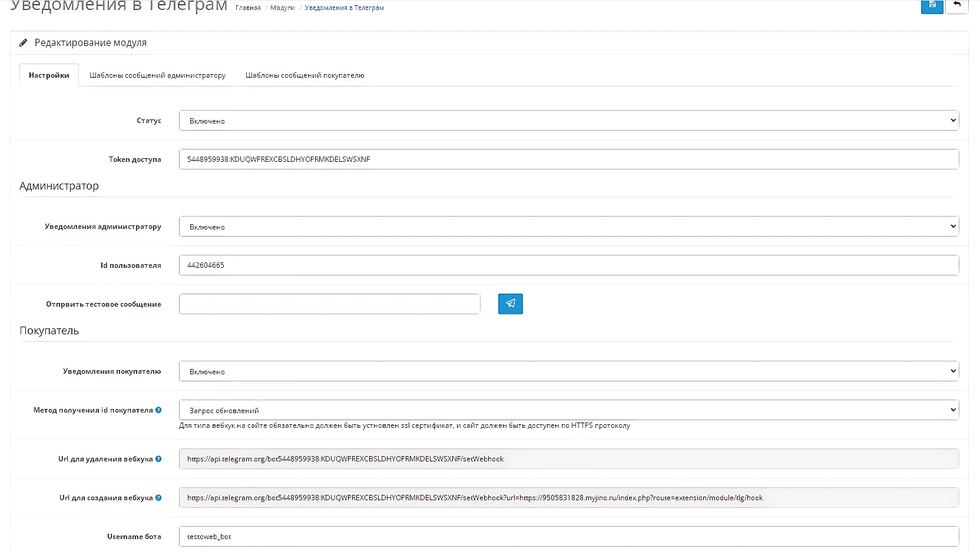
Task: Click the Username бота label
Action: click(134, 537)
